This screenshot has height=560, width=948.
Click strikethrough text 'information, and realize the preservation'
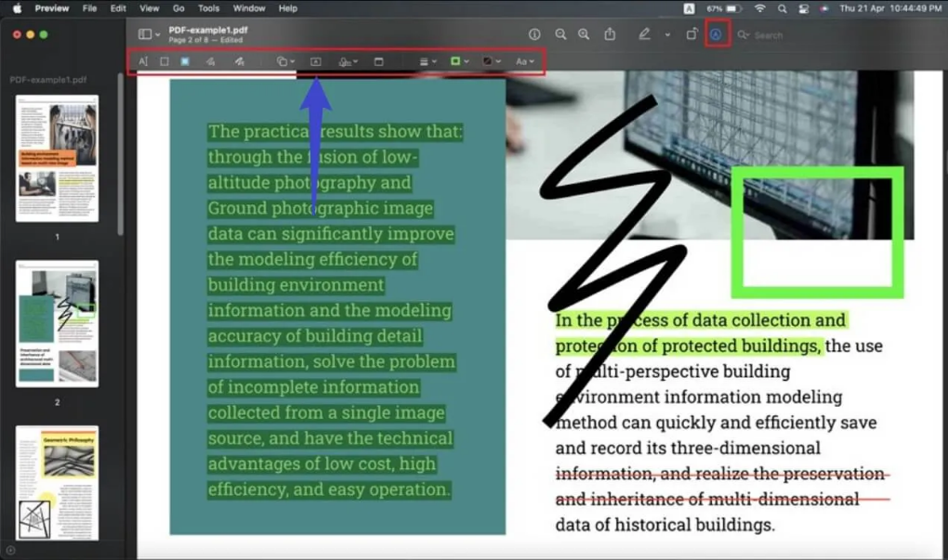[x=720, y=474]
